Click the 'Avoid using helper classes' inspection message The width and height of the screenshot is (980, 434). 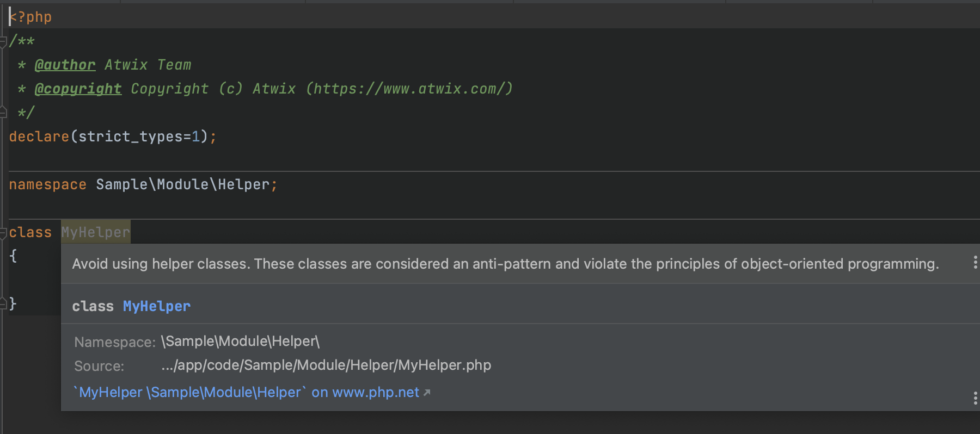[506, 264]
